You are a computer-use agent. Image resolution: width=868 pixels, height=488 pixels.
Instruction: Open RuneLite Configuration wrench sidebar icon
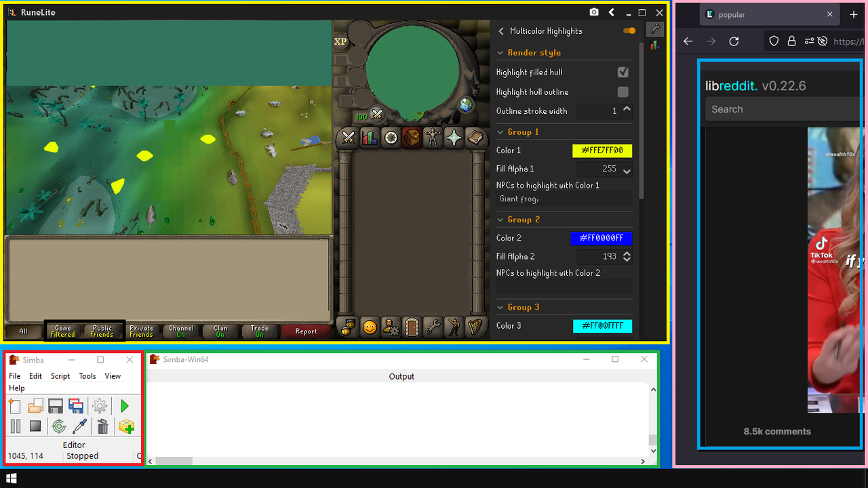[655, 29]
